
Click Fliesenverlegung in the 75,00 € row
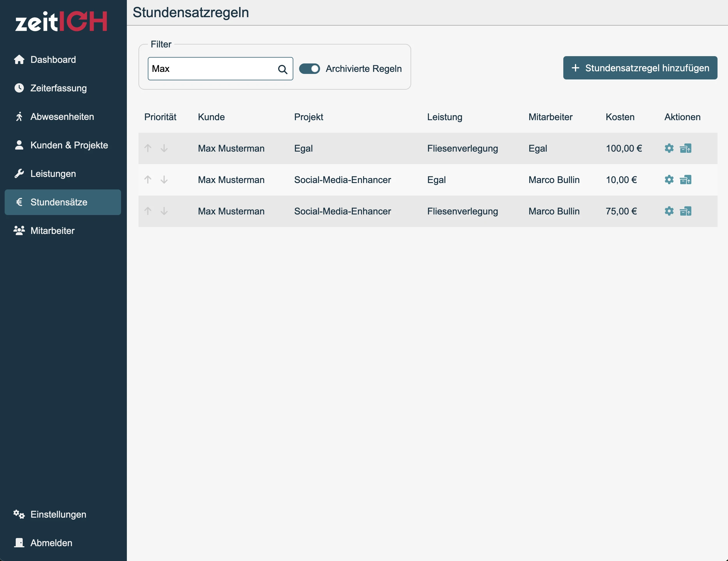(x=463, y=211)
